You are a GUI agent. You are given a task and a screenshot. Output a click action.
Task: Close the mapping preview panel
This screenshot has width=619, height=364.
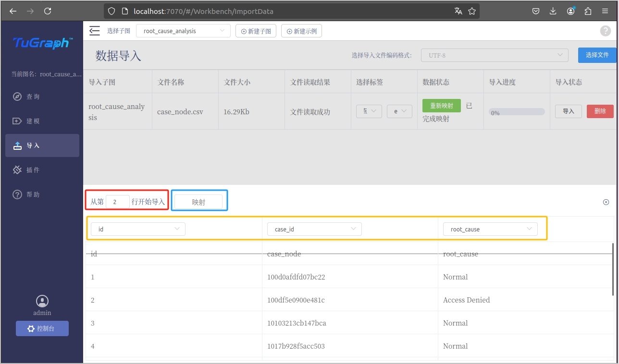(606, 202)
